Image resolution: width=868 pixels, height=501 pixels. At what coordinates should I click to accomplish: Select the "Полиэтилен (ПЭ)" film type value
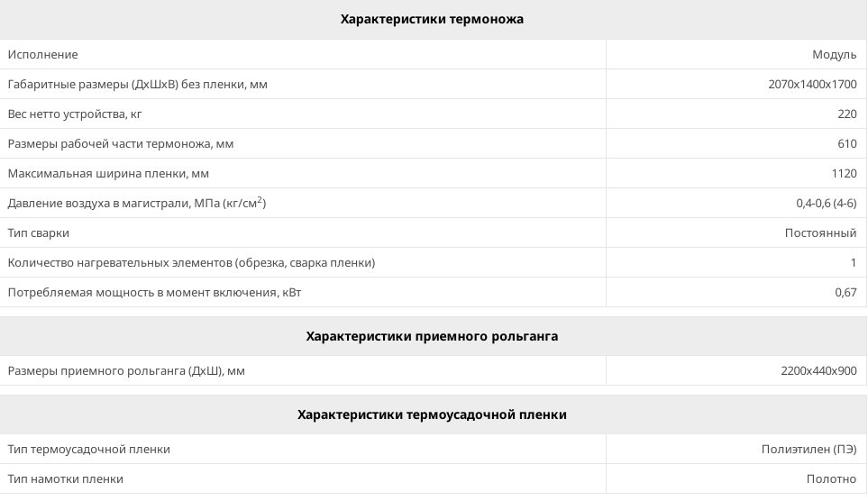click(809, 450)
